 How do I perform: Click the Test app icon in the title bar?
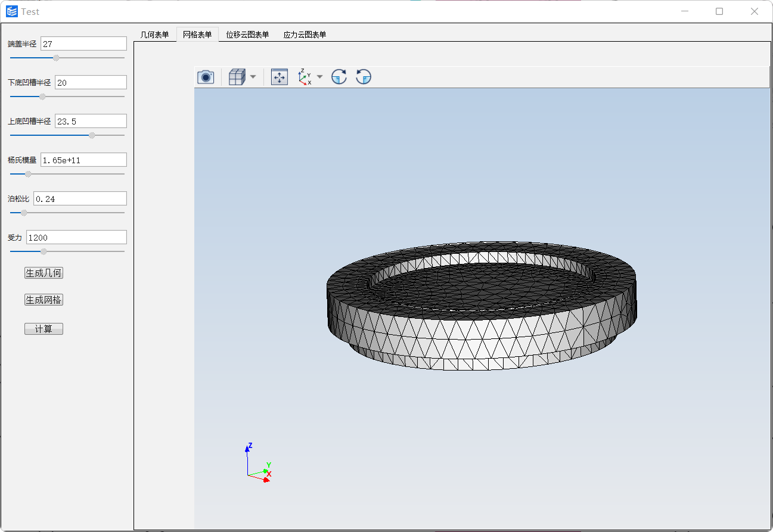[11, 11]
